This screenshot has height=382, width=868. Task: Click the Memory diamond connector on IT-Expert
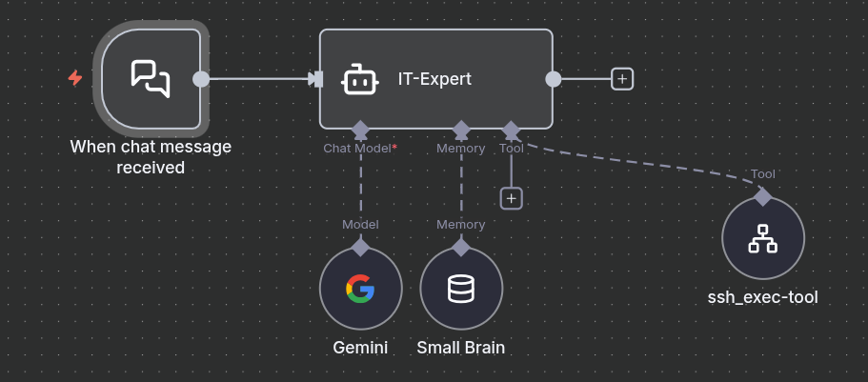click(x=461, y=129)
